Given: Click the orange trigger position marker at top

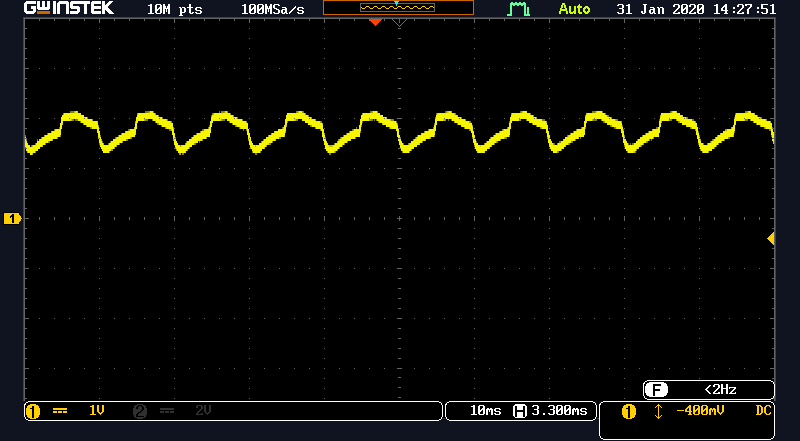Looking at the screenshot, I should click(376, 21).
